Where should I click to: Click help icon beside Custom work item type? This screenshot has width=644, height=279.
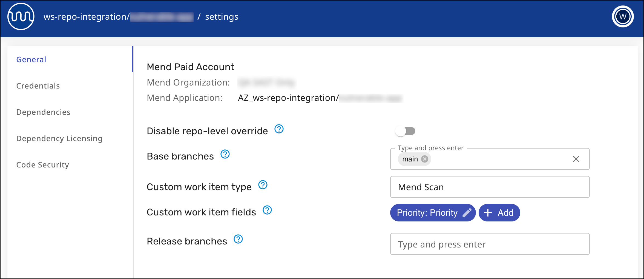263,185
